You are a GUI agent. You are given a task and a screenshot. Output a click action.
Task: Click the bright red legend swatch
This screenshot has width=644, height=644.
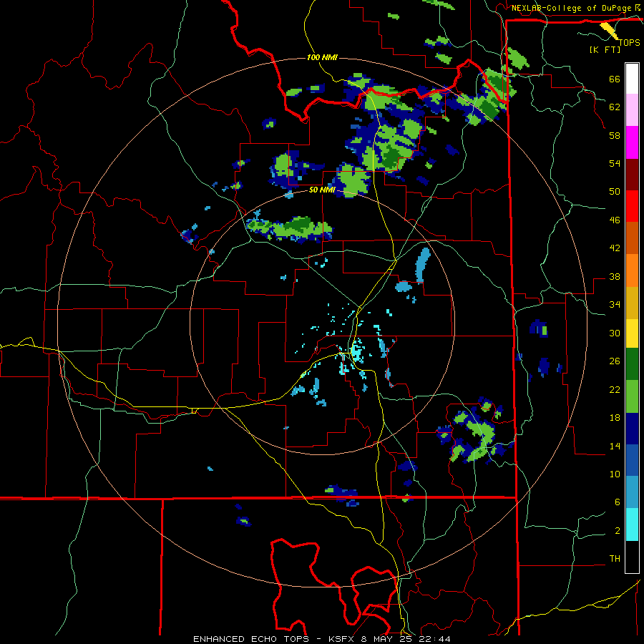632,206
